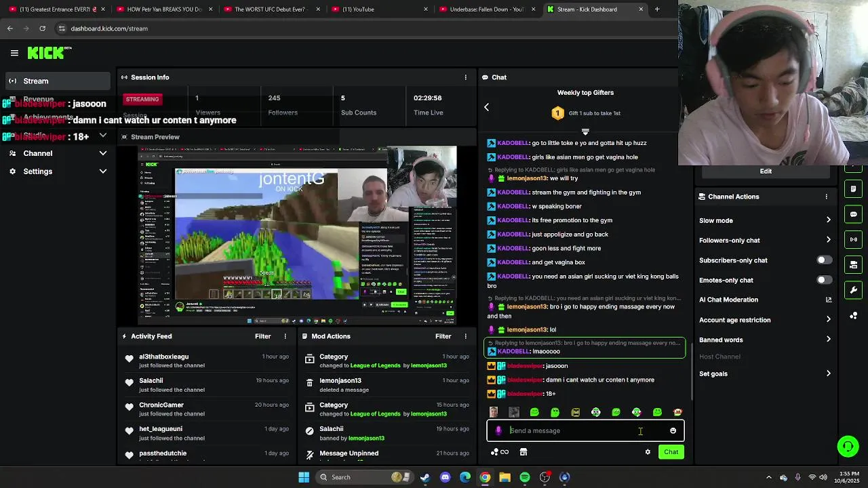868x488 pixels.
Task: Select the chat bubble icon in right rail
Action: point(854,214)
